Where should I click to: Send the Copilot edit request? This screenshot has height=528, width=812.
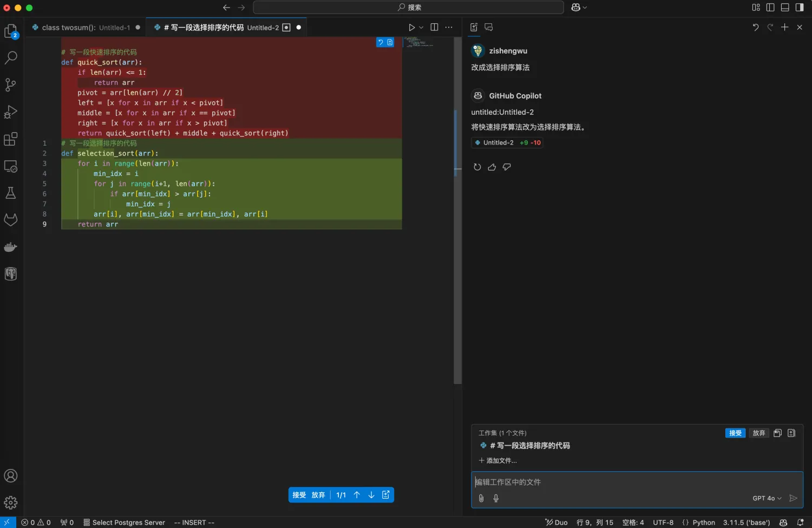[793, 498]
